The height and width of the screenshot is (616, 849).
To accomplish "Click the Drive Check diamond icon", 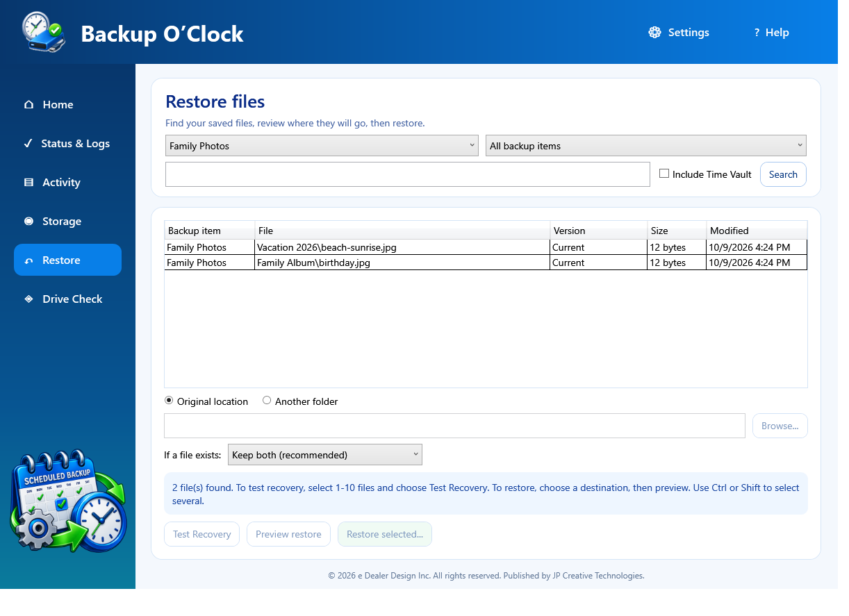I will click(x=28, y=299).
